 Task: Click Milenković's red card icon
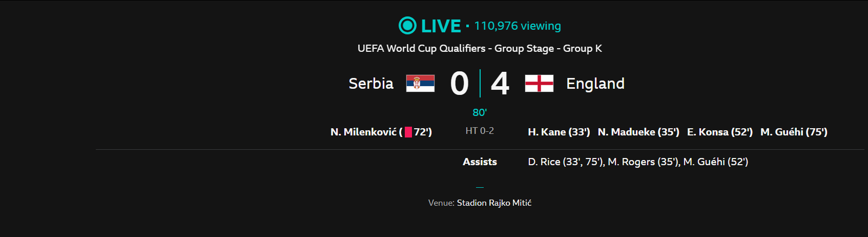[x=408, y=132]
